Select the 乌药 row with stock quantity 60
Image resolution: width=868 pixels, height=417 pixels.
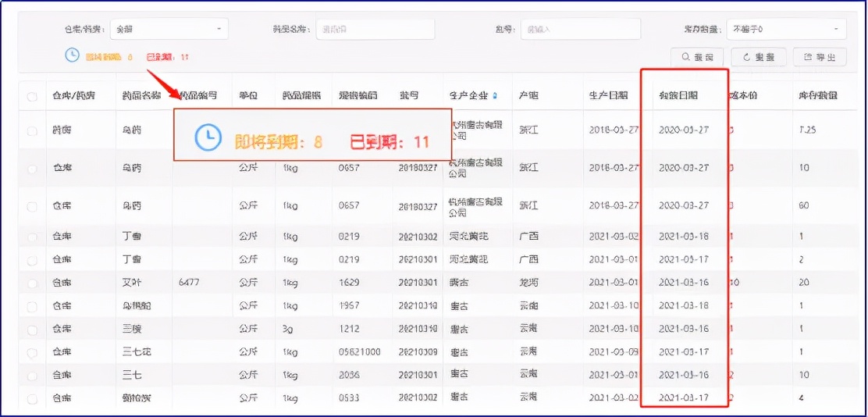32,206
